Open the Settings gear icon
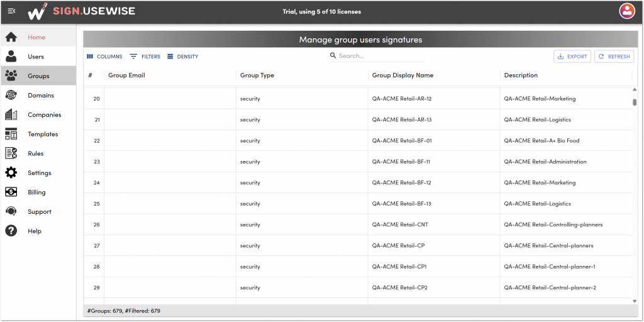This screenshot has height=322, width=644. click(x=11, y=172)
